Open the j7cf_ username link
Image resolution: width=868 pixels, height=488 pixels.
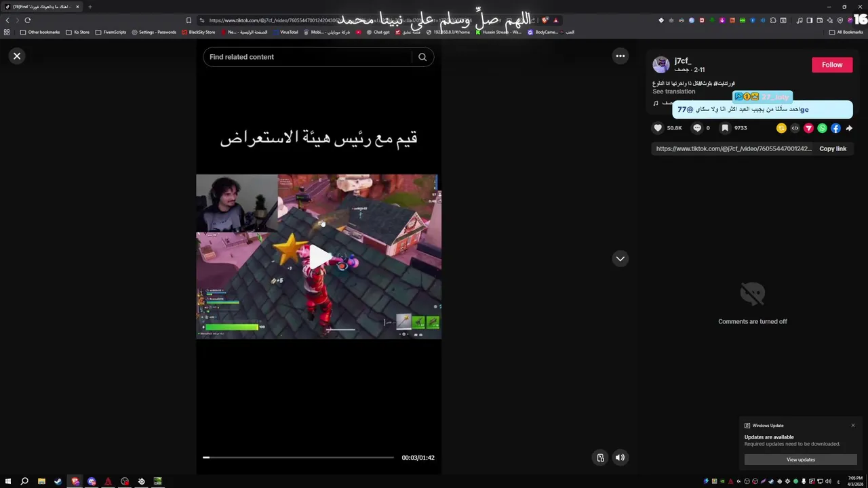click(683, 61)
